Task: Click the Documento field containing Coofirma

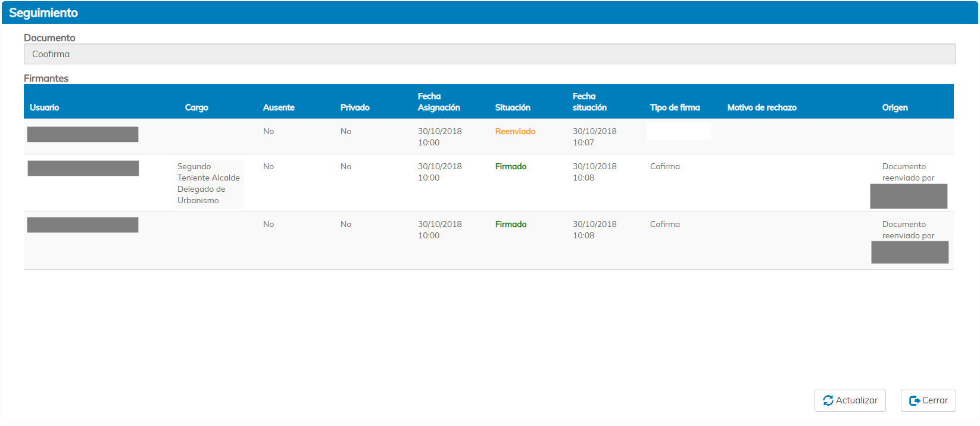Action: pyautogui.click(x=489, y=54)
